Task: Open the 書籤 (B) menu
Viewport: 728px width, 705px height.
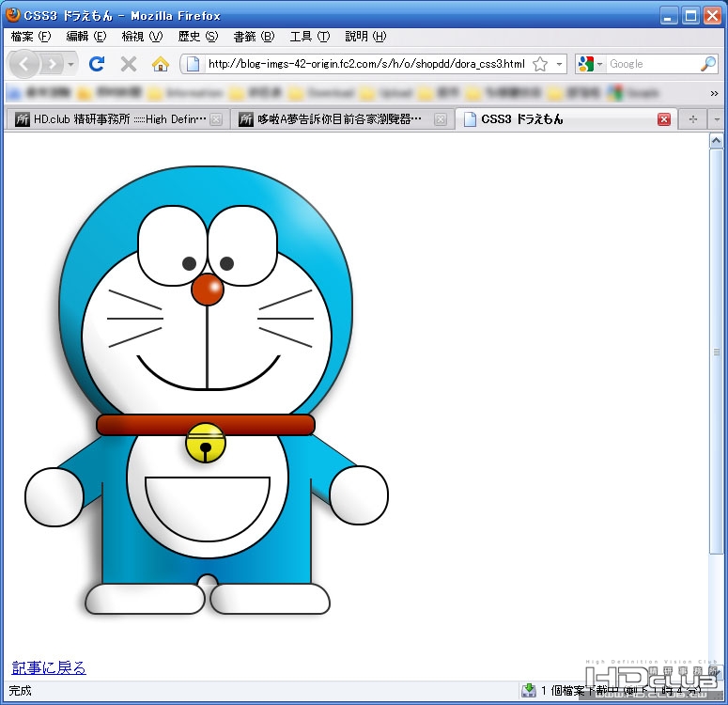Action: click(x=254, y=37)
